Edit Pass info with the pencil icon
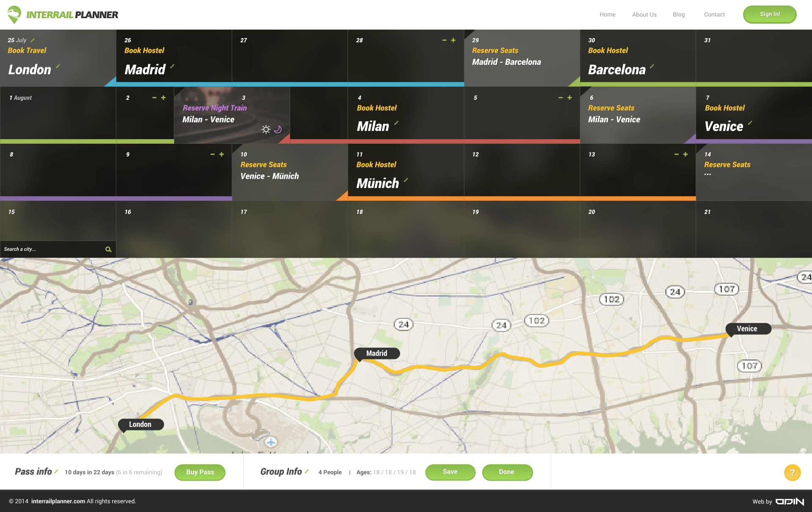This screenshot has width=812, height=512. click(57, 471)
